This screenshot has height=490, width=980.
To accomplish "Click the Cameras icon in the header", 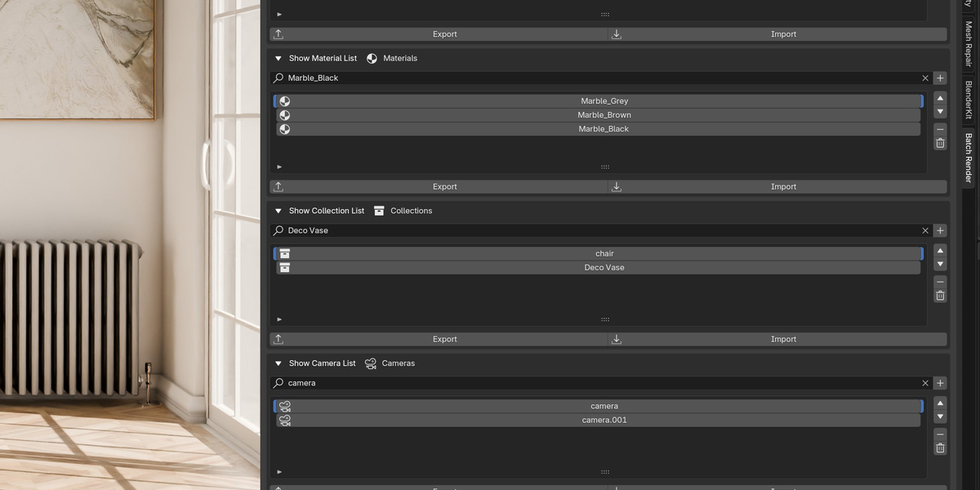I will (371, 363).
